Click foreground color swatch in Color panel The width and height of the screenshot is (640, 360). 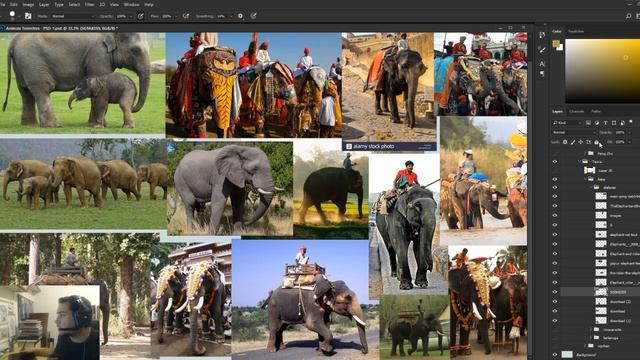[556, 43]
